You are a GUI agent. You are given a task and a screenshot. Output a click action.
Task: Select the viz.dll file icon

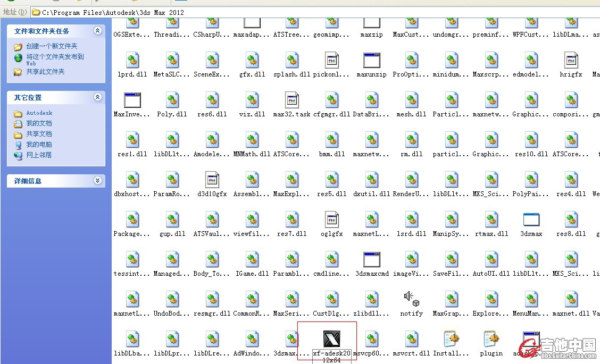pos(252,100)
